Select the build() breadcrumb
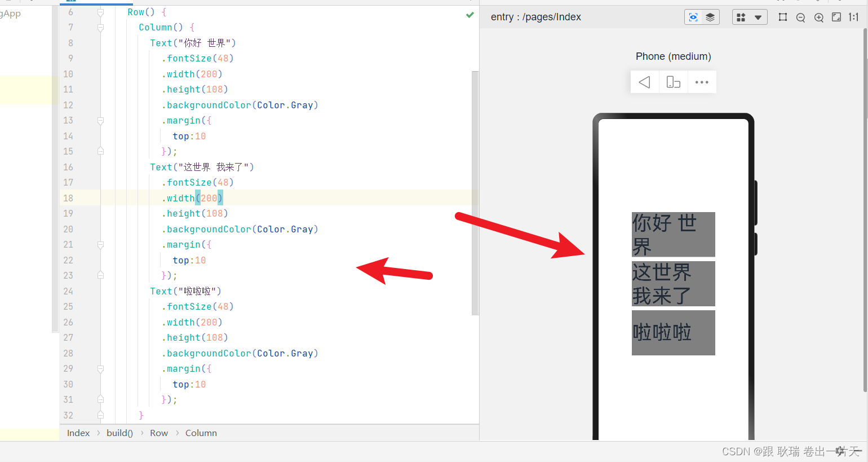This screenshot has height=462, width=868. tap(119, 433)
